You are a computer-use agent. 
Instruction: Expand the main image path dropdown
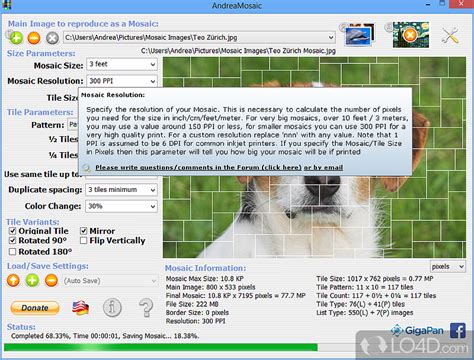coord(331,37)
